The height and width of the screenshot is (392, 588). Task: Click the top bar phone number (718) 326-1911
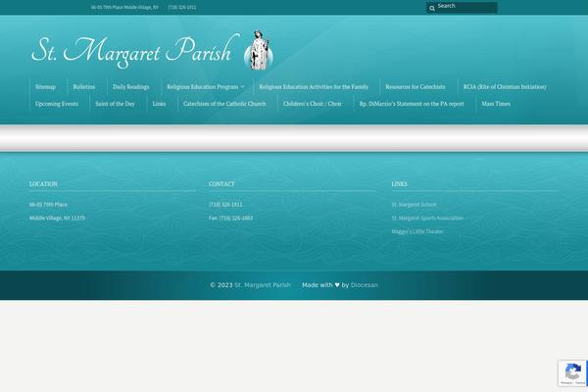tap(182, 7)
